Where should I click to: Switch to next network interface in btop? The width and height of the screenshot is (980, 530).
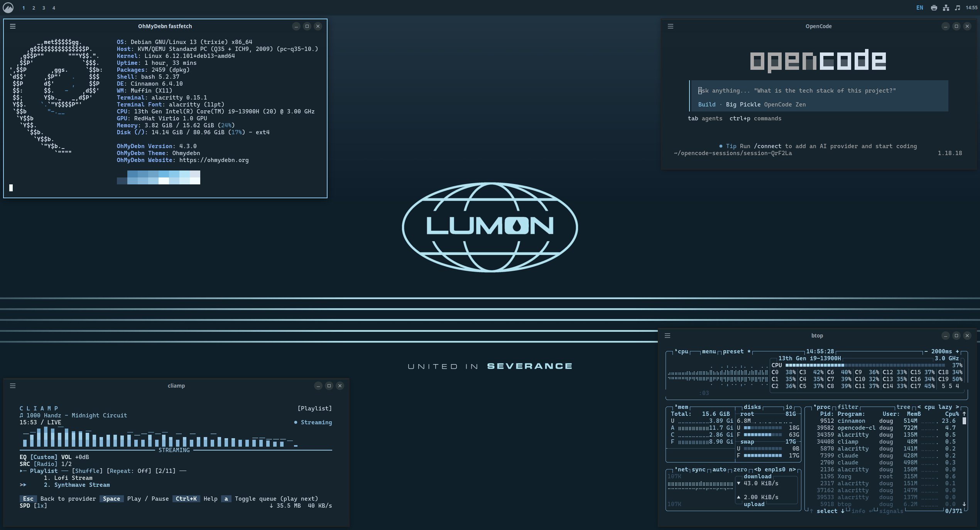(792, 469)
